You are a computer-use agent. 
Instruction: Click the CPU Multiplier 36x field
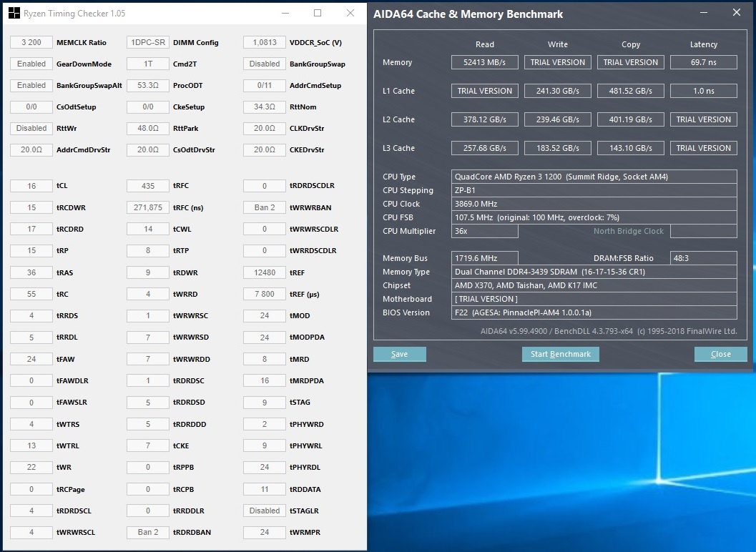[x=484, y=231]
